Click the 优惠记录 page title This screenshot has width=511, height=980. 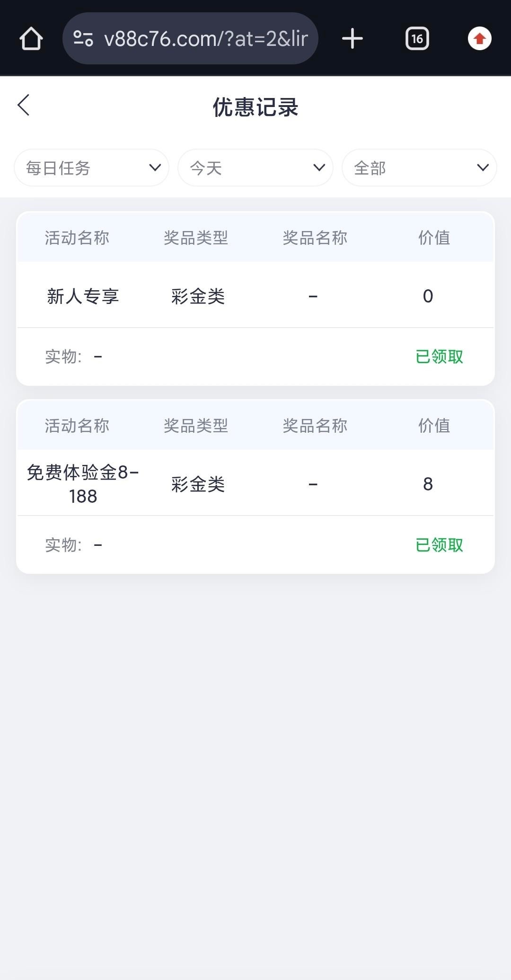tap(255, 107)
